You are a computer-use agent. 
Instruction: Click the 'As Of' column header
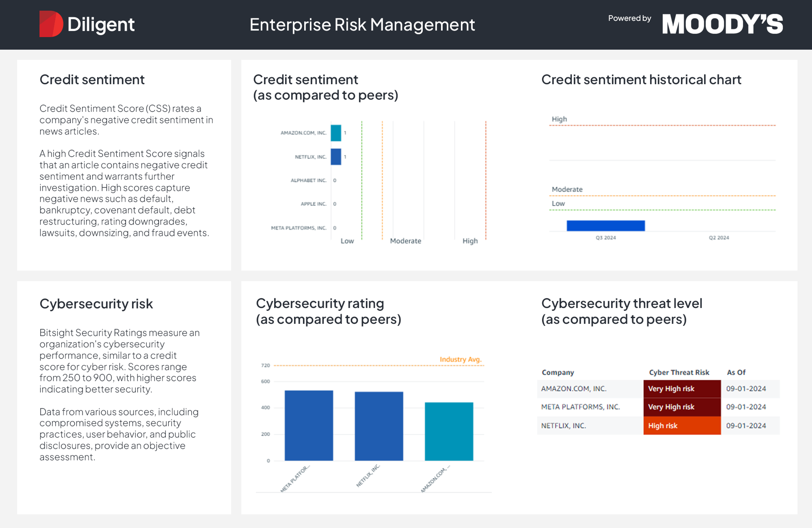(736, 372)
